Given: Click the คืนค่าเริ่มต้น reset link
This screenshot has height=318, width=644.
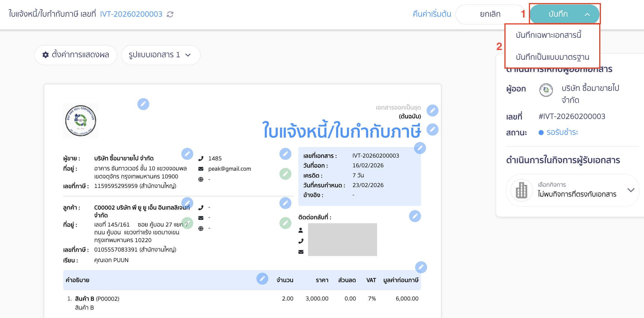Looking at the screenshot, I should (431, 14).
